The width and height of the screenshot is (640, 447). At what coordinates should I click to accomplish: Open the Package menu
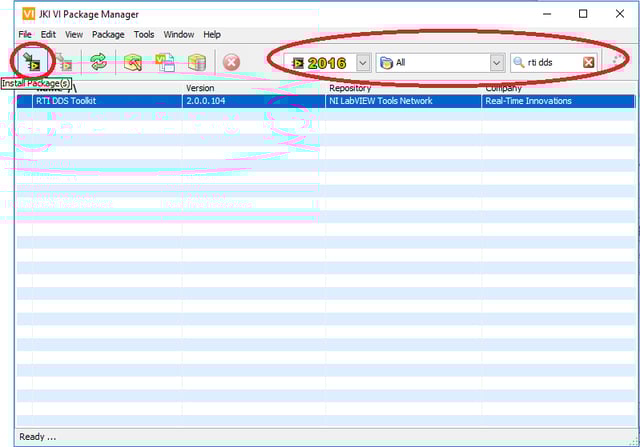click(x=108, y=35)
